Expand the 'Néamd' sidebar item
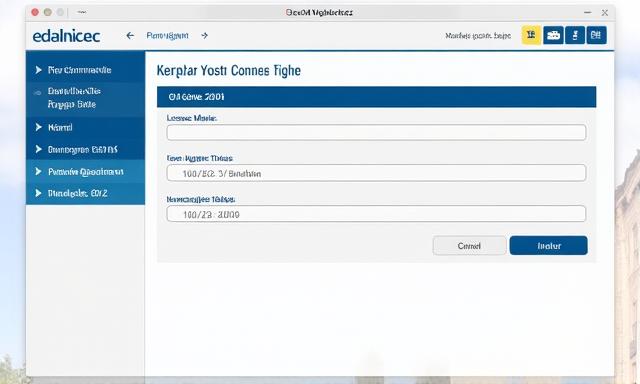Viewport: 640px width, 384px height. point(85,127)
